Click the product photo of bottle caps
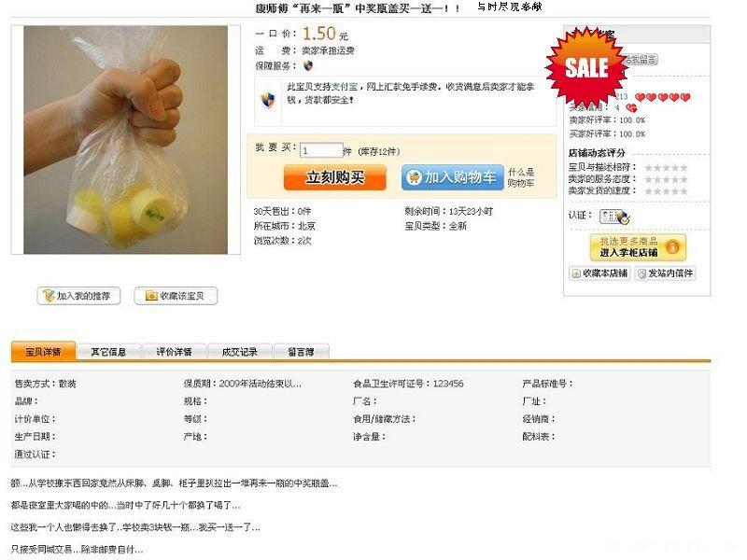Viewport: 747px width, 560px height. tap(126, 140)
